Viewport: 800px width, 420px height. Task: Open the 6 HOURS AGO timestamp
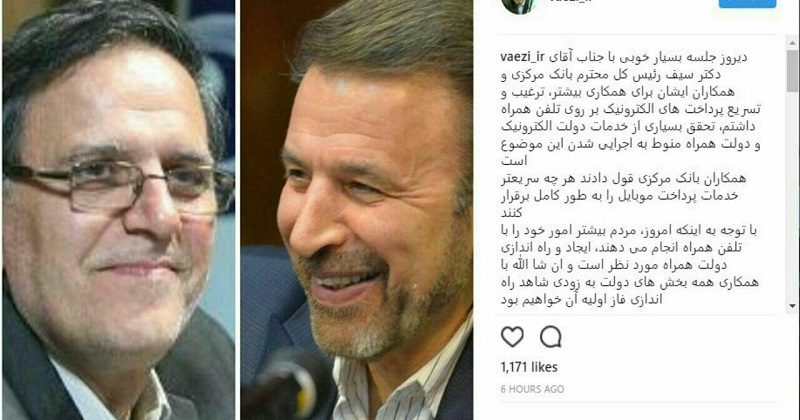pos(532,389)
